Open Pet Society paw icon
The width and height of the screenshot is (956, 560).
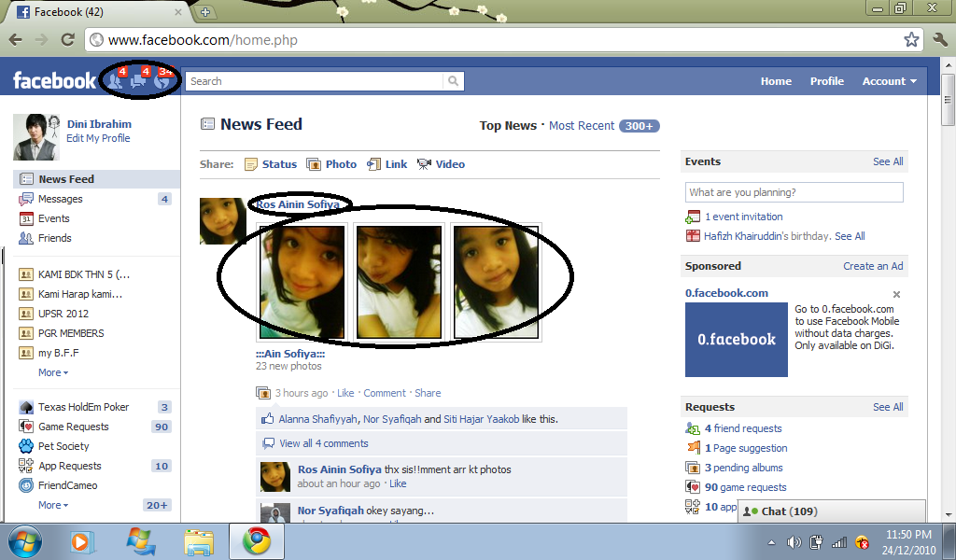[x=25, y=446]
